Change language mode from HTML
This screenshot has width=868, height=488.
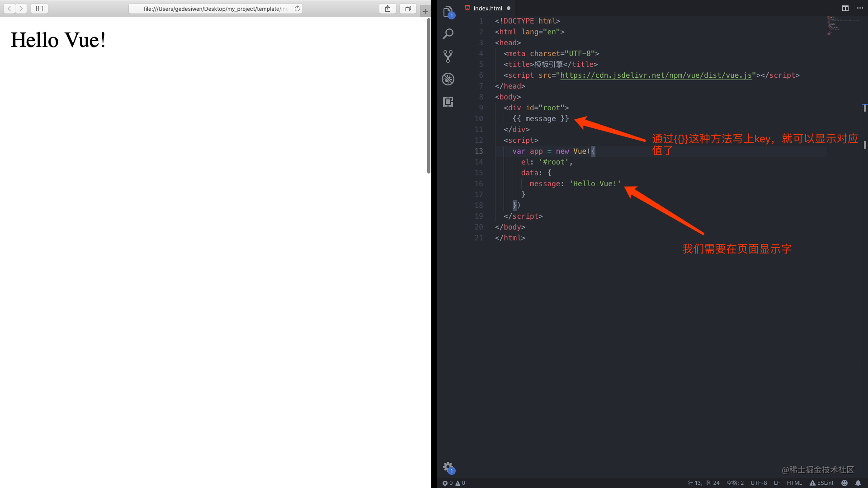794,483
